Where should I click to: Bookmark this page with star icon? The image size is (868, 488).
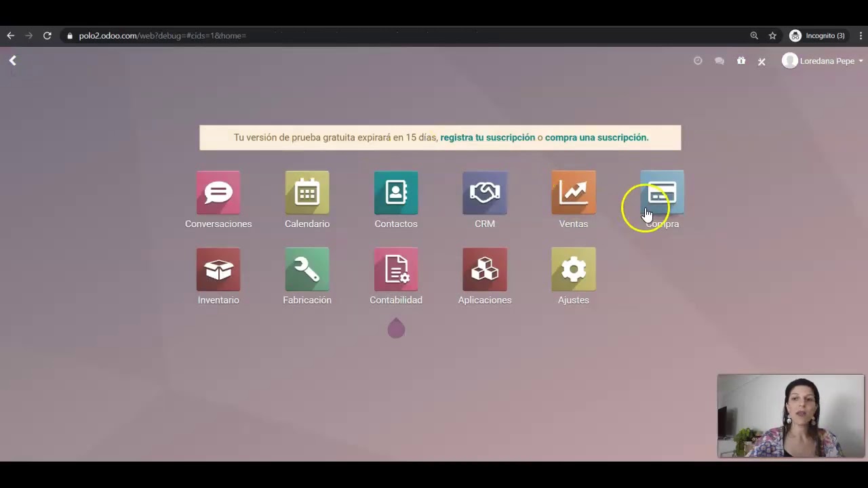coord(772,36)
